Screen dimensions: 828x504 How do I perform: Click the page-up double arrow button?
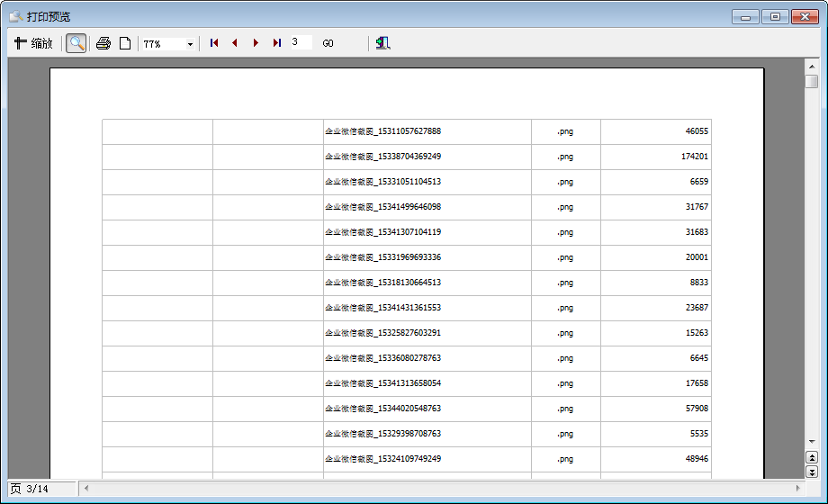(x=812, y=458)
